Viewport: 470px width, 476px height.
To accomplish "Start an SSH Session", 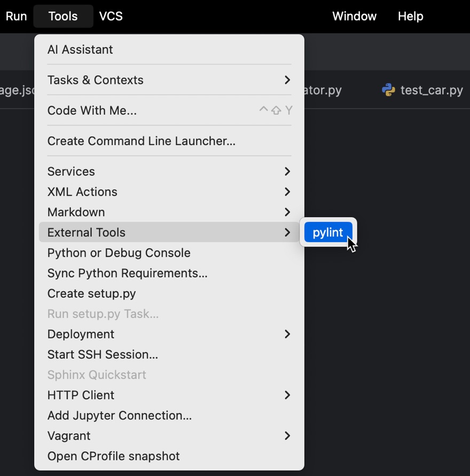I will click(103, 354).
